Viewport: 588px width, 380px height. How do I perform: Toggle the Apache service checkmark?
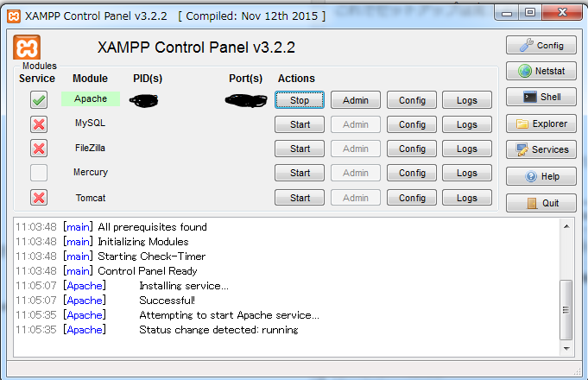[x=39, y=100]
